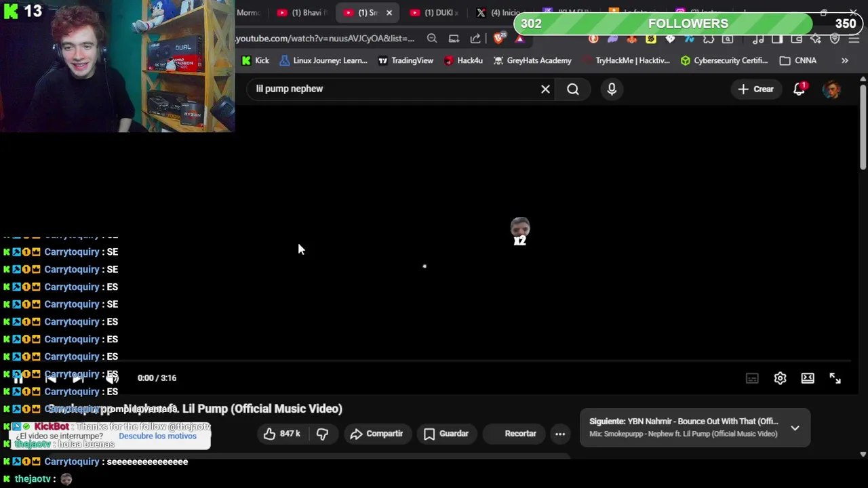
Task: Open YouTube notifications bell
Action: 800,89
